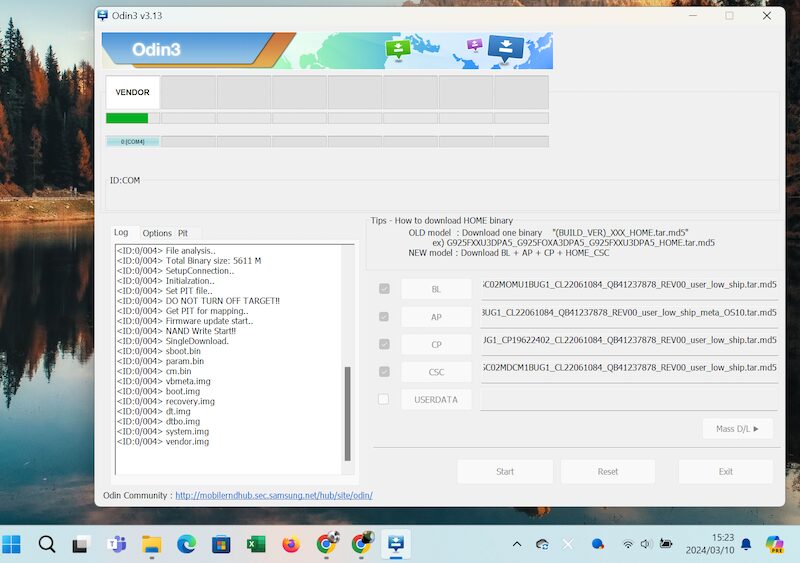Screen dimensions: 800x563
Task: Switch to the Options tab
Action: (x=157, y=233)
